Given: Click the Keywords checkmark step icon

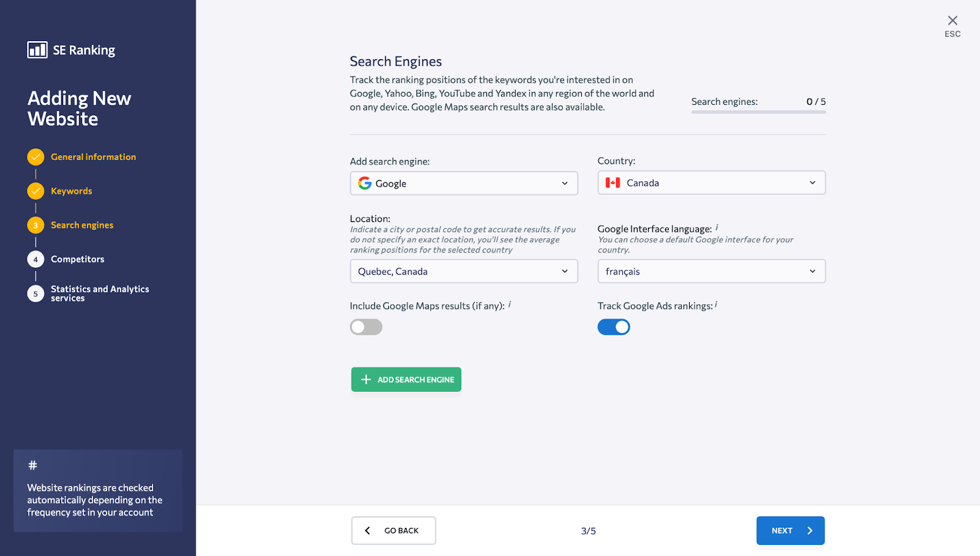Looking at the screenshot, I should coord(36,191).
